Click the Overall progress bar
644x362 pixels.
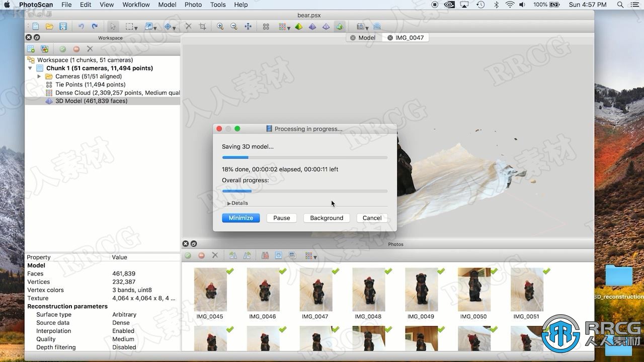(305, 191)
